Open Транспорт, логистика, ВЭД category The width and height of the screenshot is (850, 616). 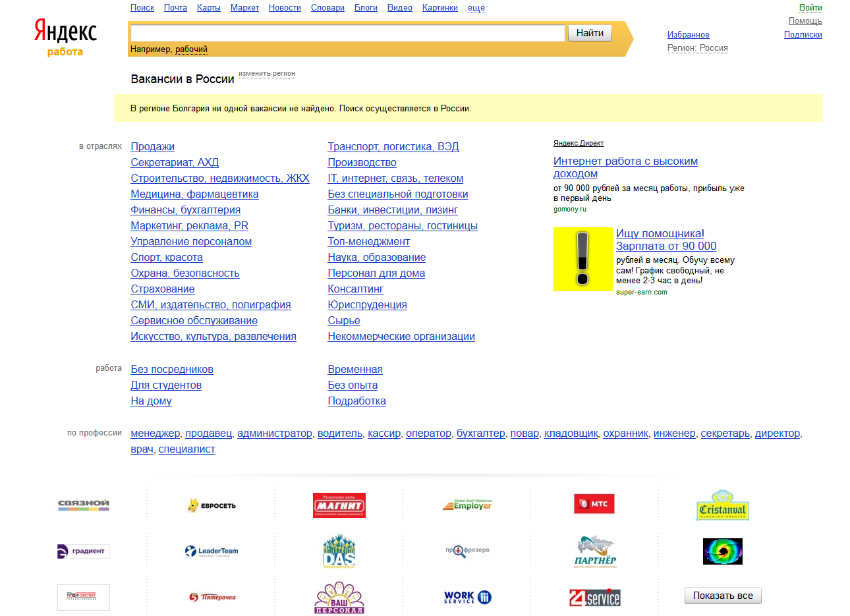point(393,147)
